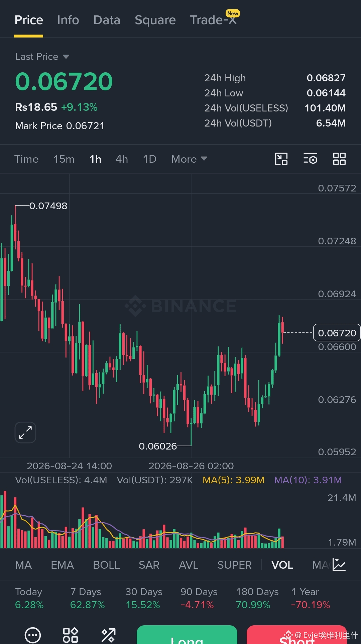Click the 7 Days 62.87% change

tap(87, 598)
